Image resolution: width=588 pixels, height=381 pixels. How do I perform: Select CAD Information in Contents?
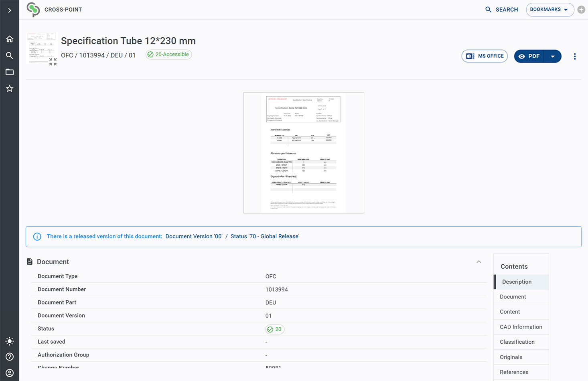521,327
